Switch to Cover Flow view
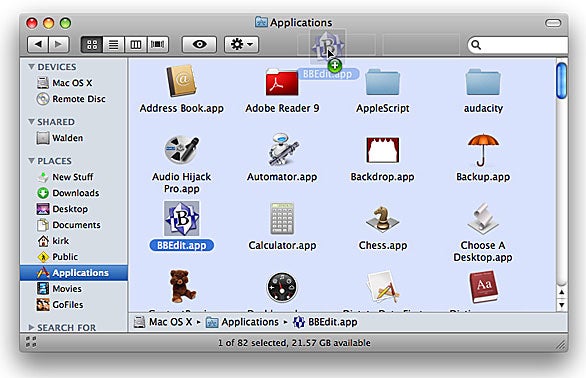The image size is (586, 378). (x=158, y=45)
